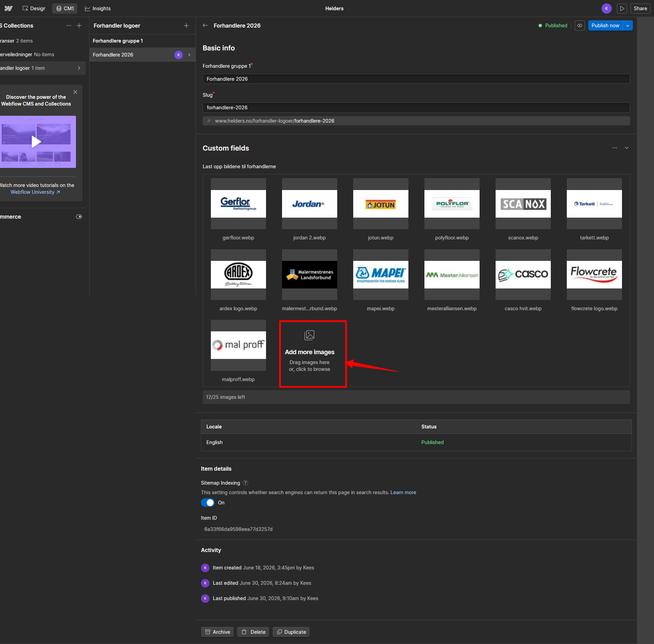Screen dimensions: 654x644
Task: Open the Learn more link
Action: pyautogui.click(x=403, y=492)
